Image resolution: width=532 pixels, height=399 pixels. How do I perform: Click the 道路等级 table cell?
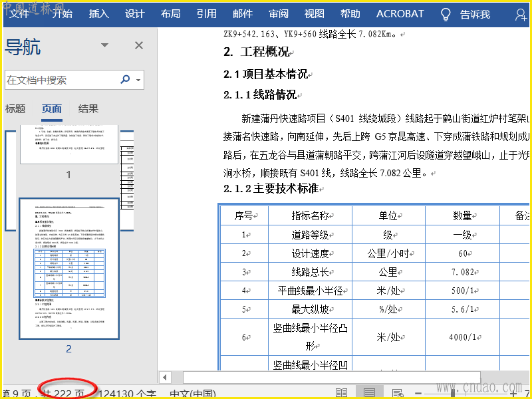click(310, 235)
